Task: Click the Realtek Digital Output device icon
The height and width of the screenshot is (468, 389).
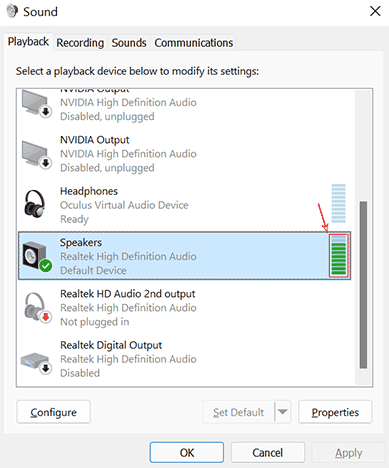Action: coord(36,363)
